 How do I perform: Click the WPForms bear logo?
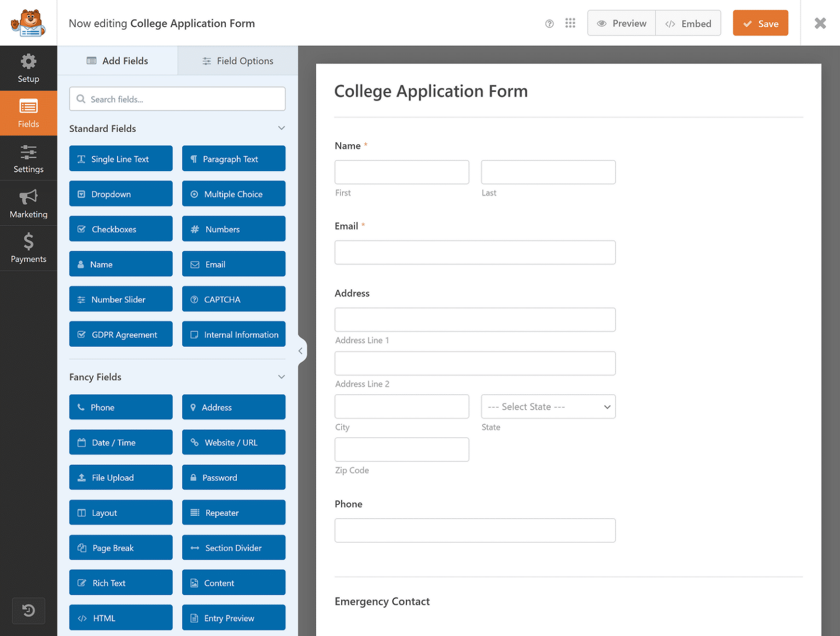[28, 22]
